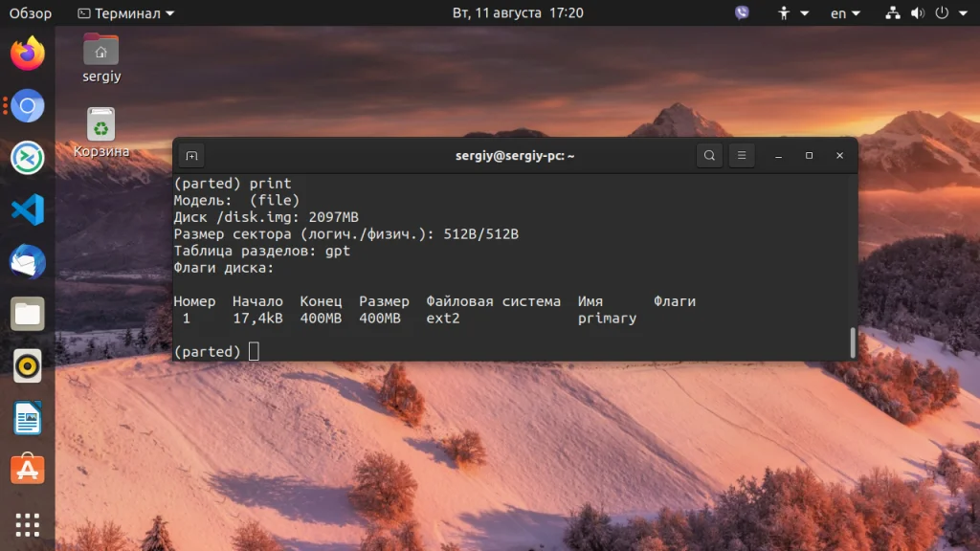Open the sergiy home folder icon
This screenshot has width=980, height=551.
(x=101, y=58)
